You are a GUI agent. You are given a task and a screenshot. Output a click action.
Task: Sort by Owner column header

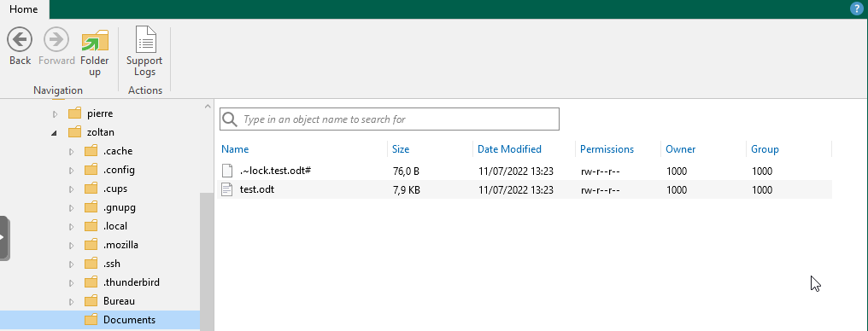680,149
